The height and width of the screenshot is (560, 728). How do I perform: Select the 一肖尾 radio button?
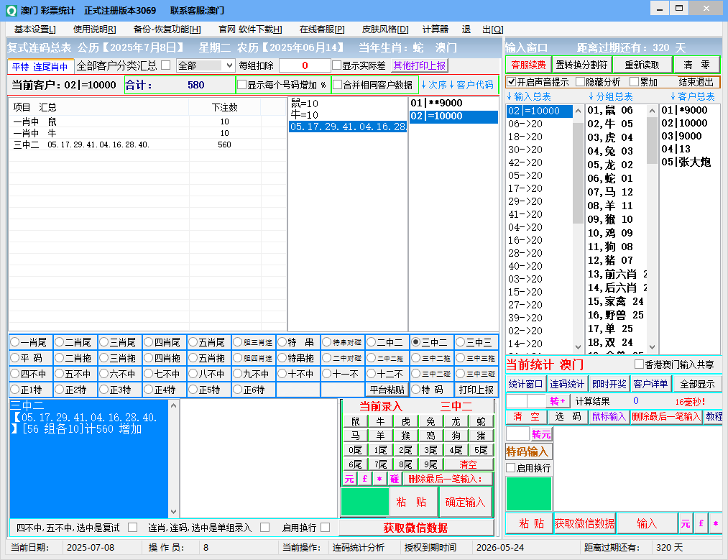(15, 342)
